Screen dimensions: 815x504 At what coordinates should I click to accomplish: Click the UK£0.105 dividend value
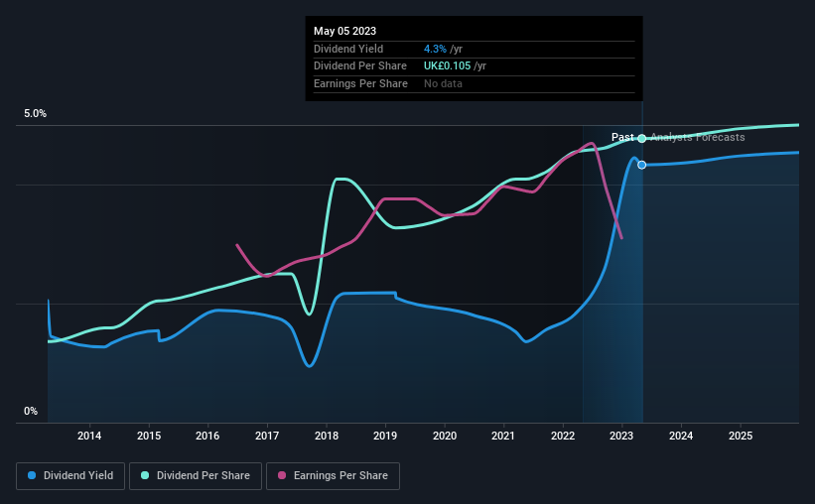[447, 66]
